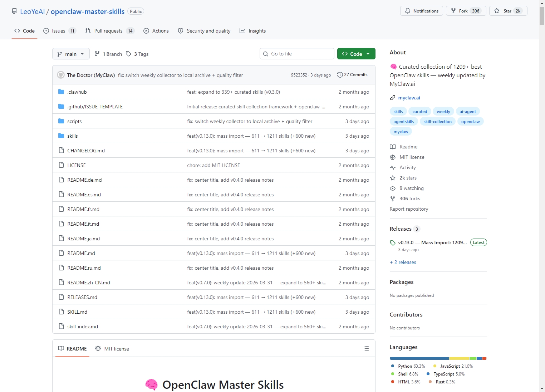Viewport: 545px width, 392px height.
Task: Open the LeoYeAI owner profile link
Action: click(33, 11)
